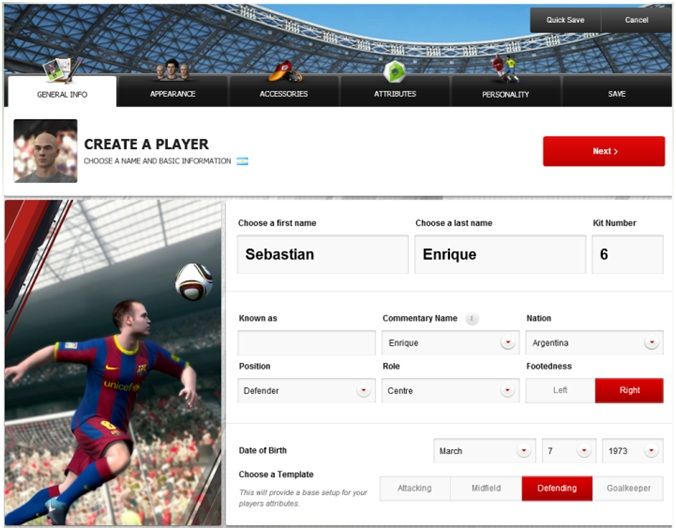The width and height of the screenshot is (676, 530).
Task: Click the Argentina flag icon
Action: pyautogui.click(x=242, y=161)
